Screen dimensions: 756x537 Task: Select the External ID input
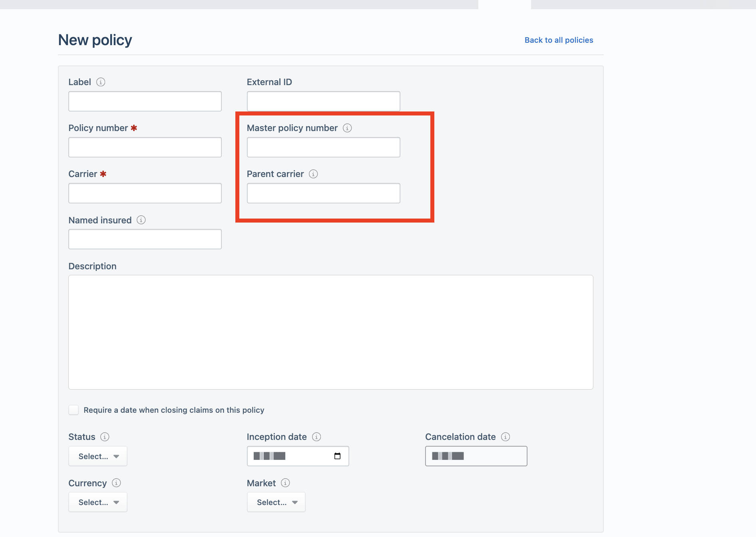pyautogui.click(x=324, y=101)
